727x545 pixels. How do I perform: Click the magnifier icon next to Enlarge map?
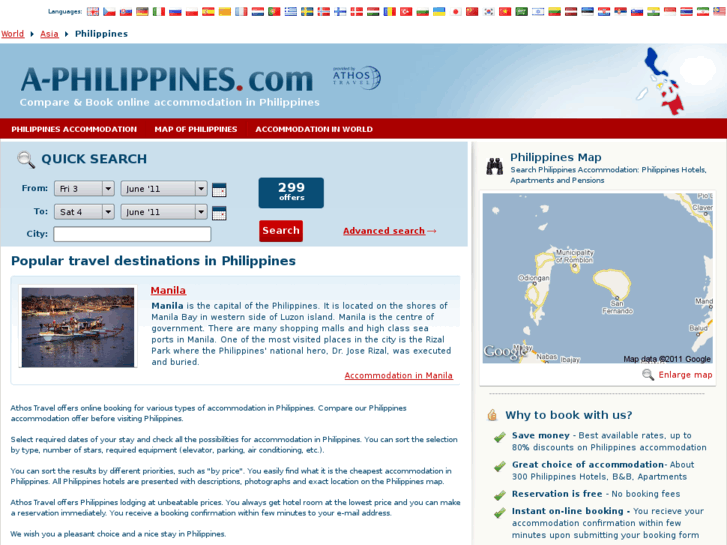tap(648, 375)
